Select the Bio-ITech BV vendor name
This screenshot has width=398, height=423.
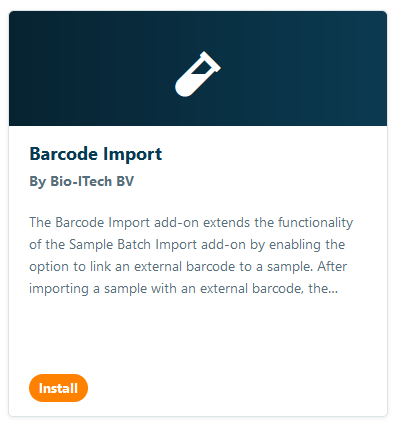pyautogui.click(x=92, y=182)
